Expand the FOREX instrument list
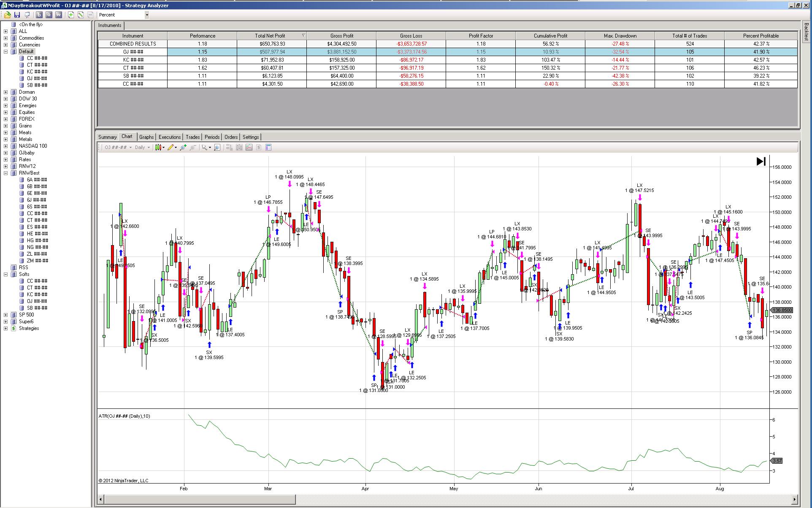812x508 pixels. click(x=5, y=119)
